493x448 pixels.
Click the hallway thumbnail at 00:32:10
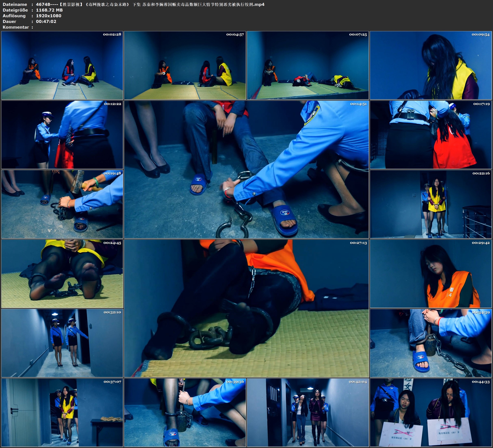pyautogui.click(x=62, y=343)
